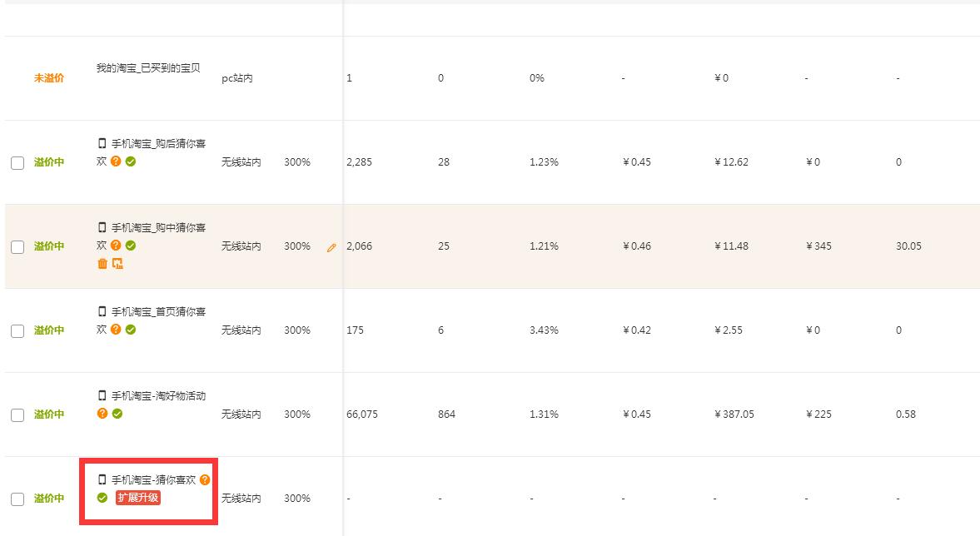Click the pencil icon to edit 300% premium
This screenshot has height=536, width=980.
pyautogui.click(x=331, y=248)
